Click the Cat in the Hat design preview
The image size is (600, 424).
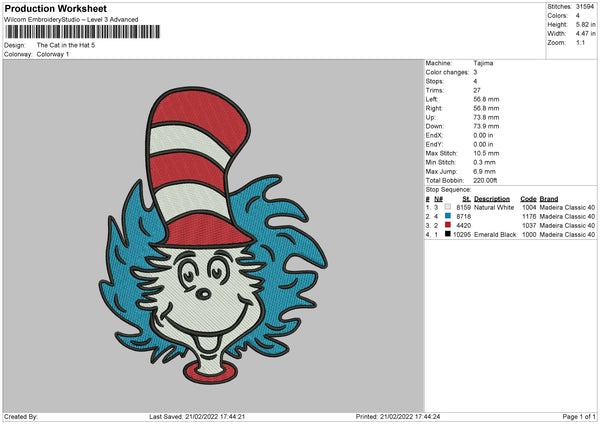[213, 232]
